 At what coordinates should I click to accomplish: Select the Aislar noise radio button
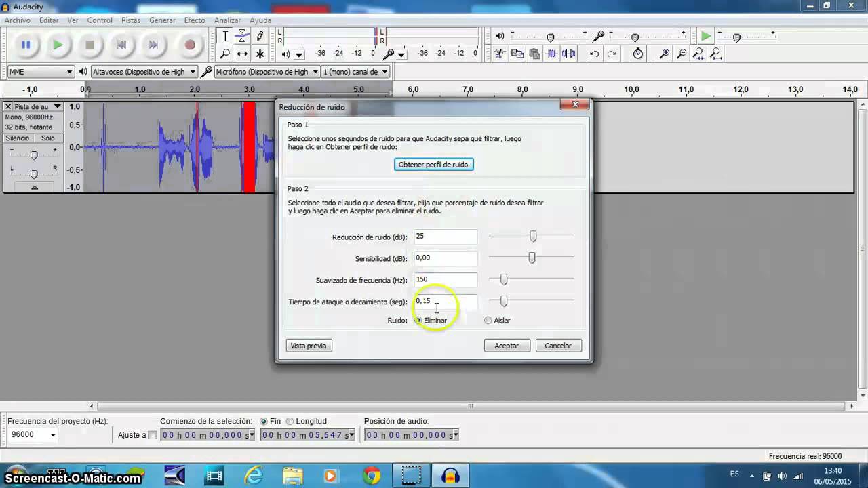click(x=488, y=321)
